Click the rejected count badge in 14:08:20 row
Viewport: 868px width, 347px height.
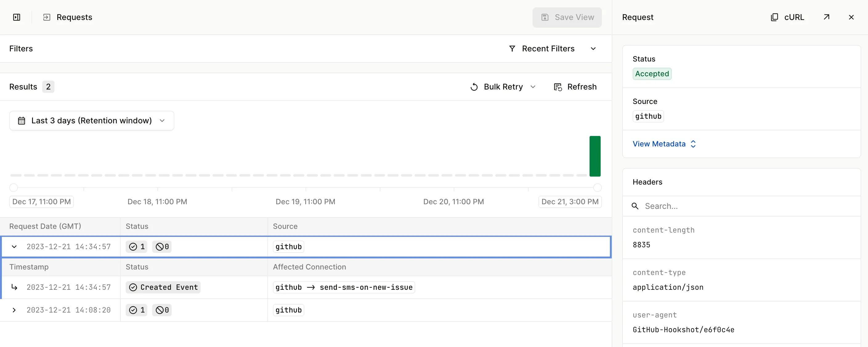162,310
